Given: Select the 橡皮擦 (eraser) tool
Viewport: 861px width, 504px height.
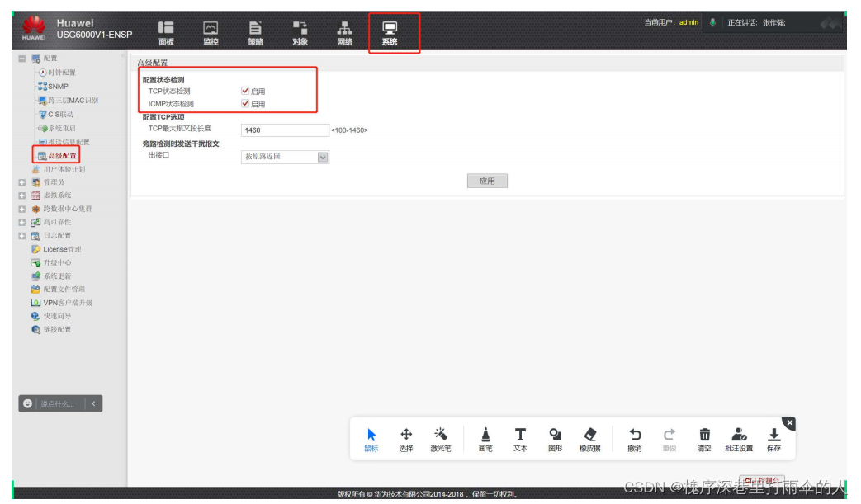Looking at the screenshot, I should 589,440.
